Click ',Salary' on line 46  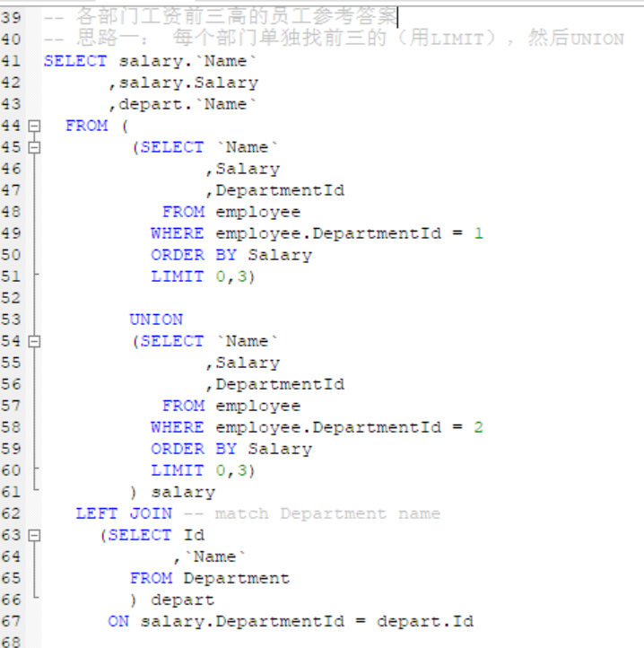pyautogui.click(x=242, y=169)
